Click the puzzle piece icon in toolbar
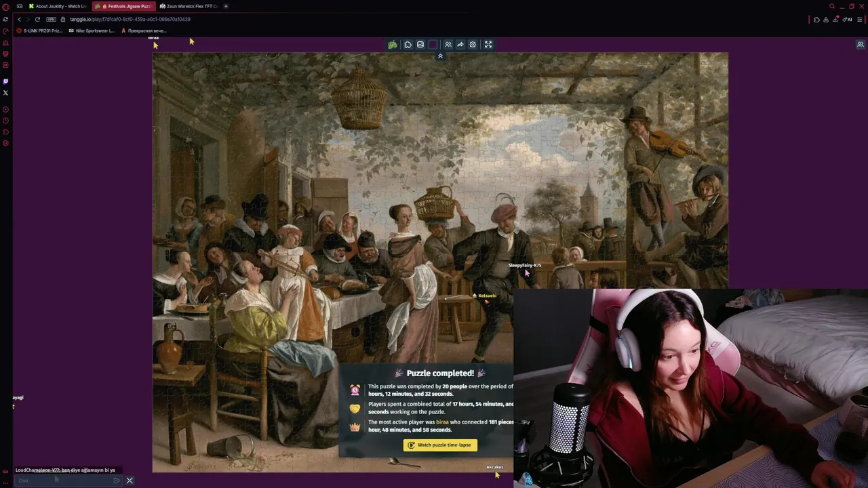The width and height of the screenshot is (868, 488). click(x=408, y=45)
